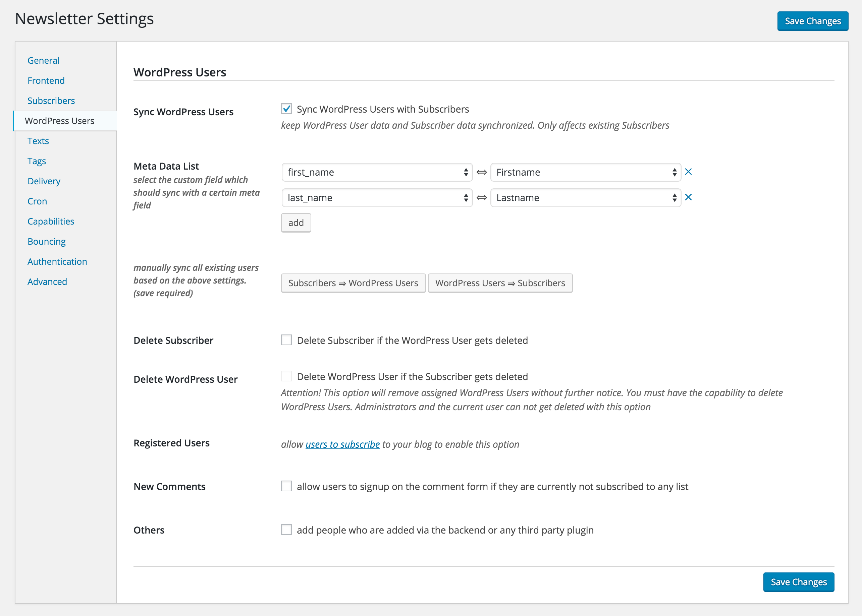Tick Delete WordPress User if Subscriber deleted
Screen dimensions: 862x616
click(286, 376)
